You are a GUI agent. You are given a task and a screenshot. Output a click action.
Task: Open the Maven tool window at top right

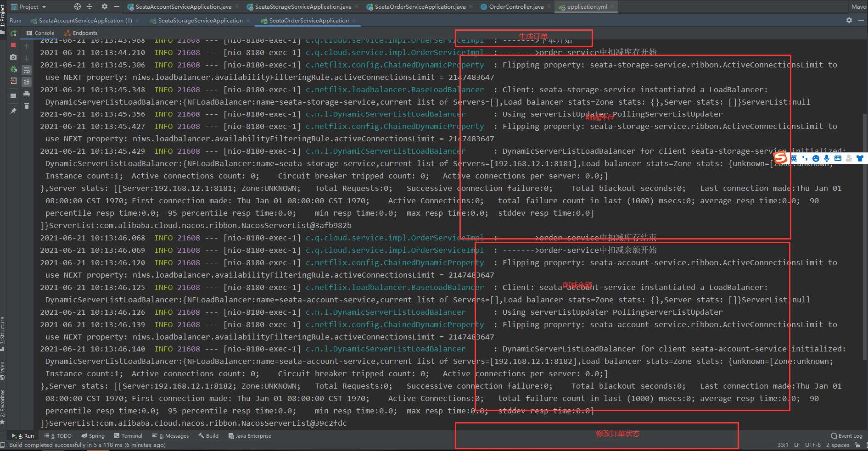coord(859,7)
